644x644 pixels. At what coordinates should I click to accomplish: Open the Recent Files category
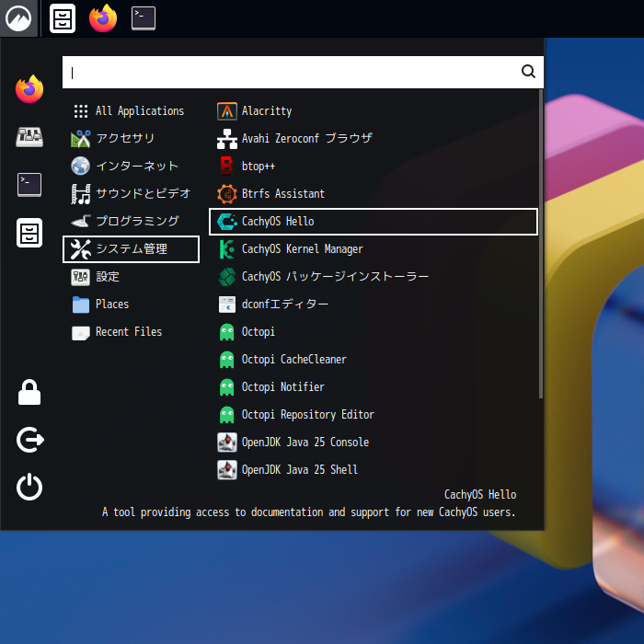pos(131,332)
